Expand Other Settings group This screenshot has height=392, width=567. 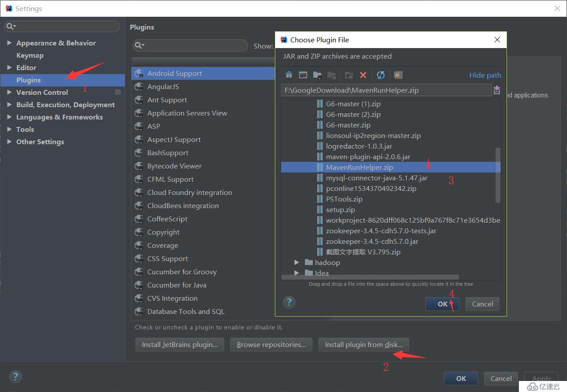point(9,142)
